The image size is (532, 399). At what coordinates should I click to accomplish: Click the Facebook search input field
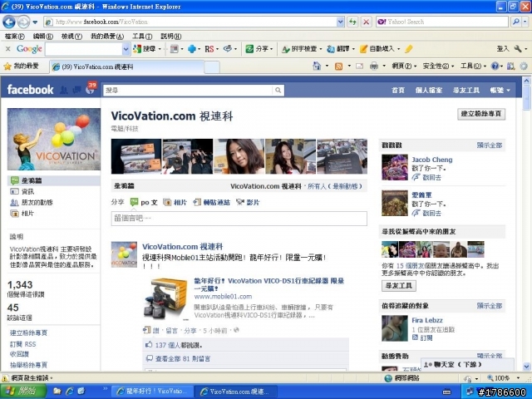coord(188,91)
